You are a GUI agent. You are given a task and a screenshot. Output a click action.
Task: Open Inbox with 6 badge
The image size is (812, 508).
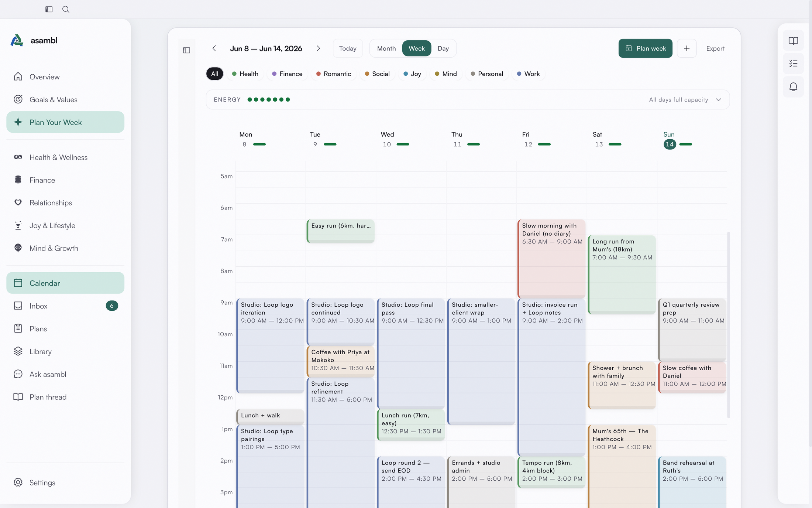coord(65,306)
